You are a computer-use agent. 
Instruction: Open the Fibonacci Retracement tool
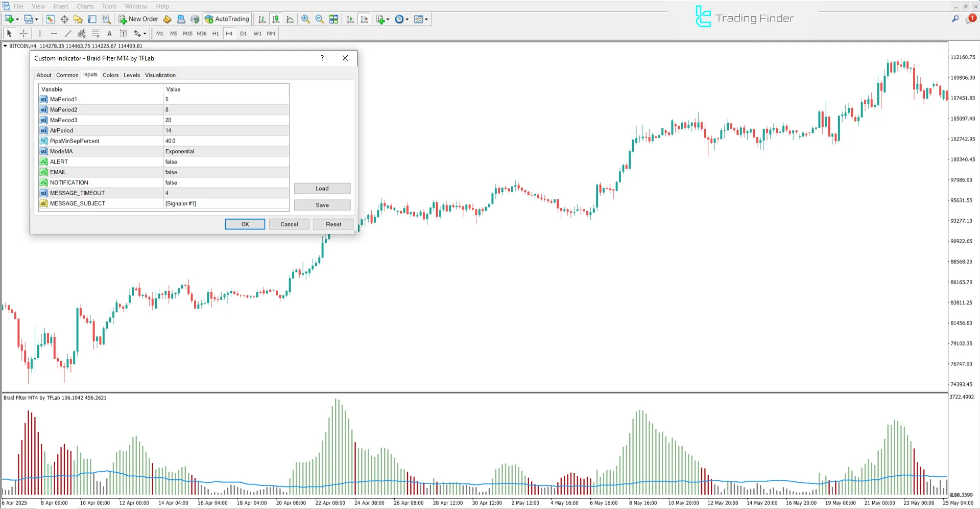coord(96,33)
